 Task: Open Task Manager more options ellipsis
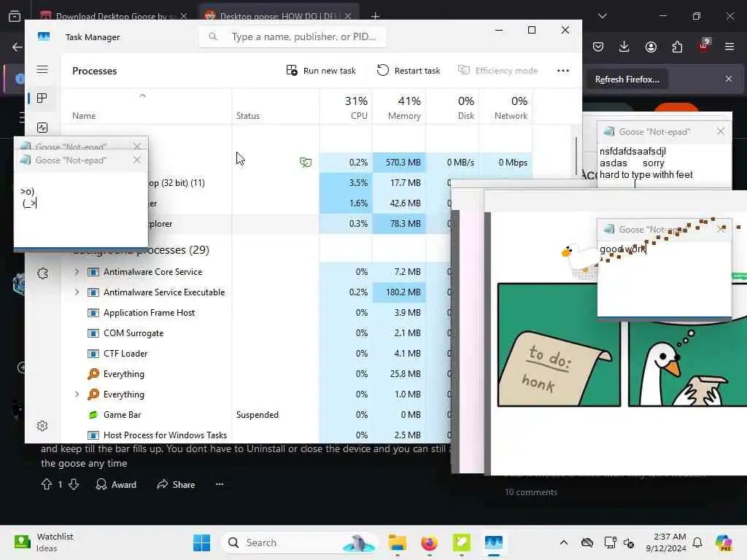[563, 71]
